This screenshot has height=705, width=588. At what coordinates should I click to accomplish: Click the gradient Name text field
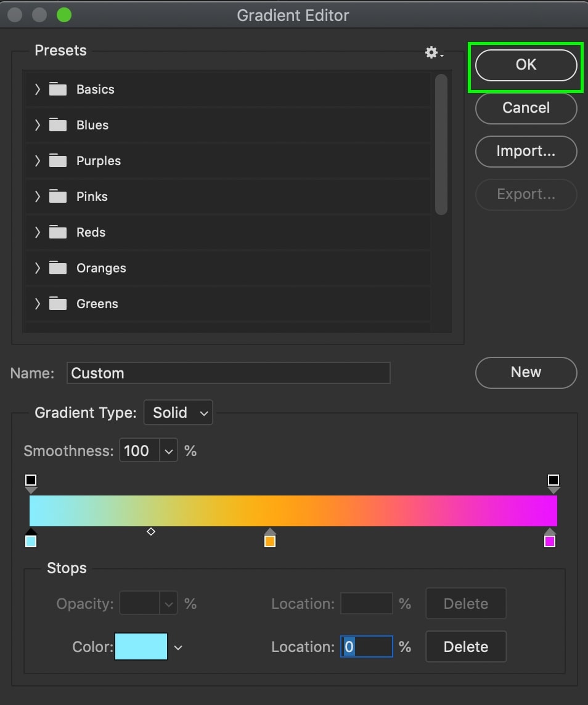pyautogui.click(x=229, y=373)
